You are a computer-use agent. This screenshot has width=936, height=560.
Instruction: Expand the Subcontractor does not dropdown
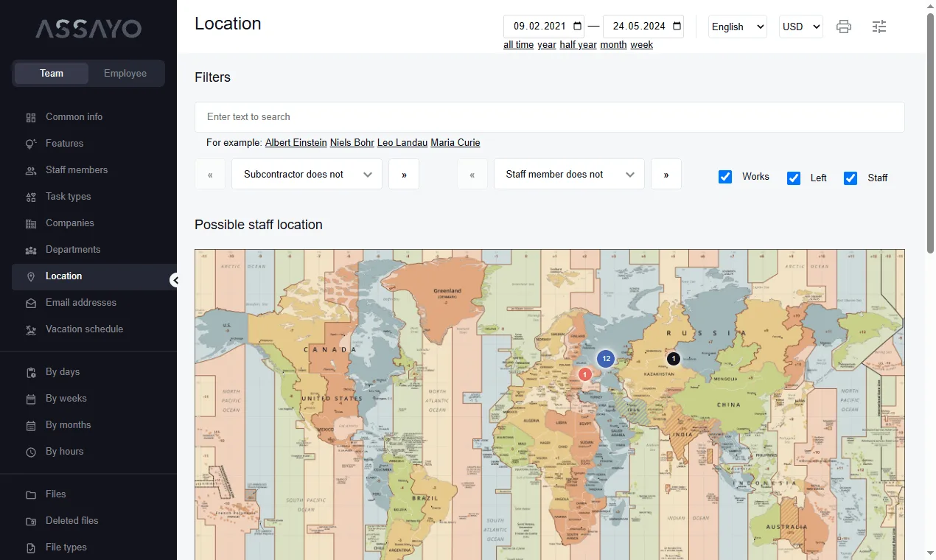click(x=307, y=175)
